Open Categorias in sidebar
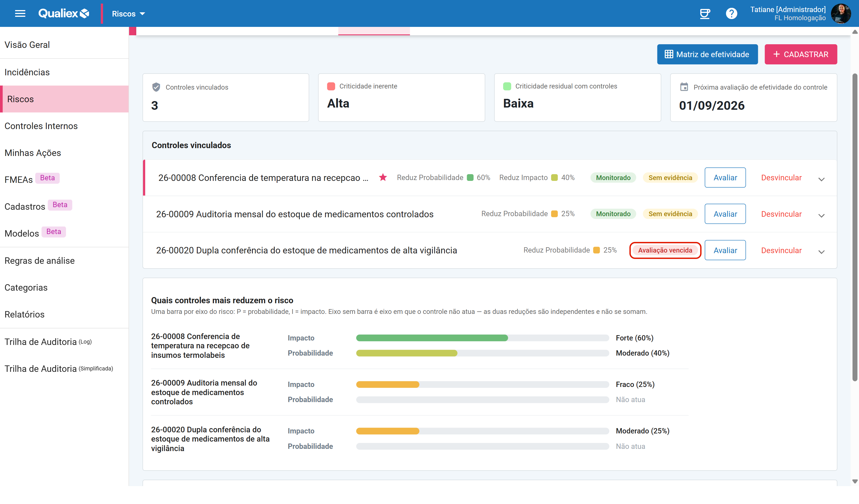The image size is (859, 504). pyautogui.click(x=64, y=288)
